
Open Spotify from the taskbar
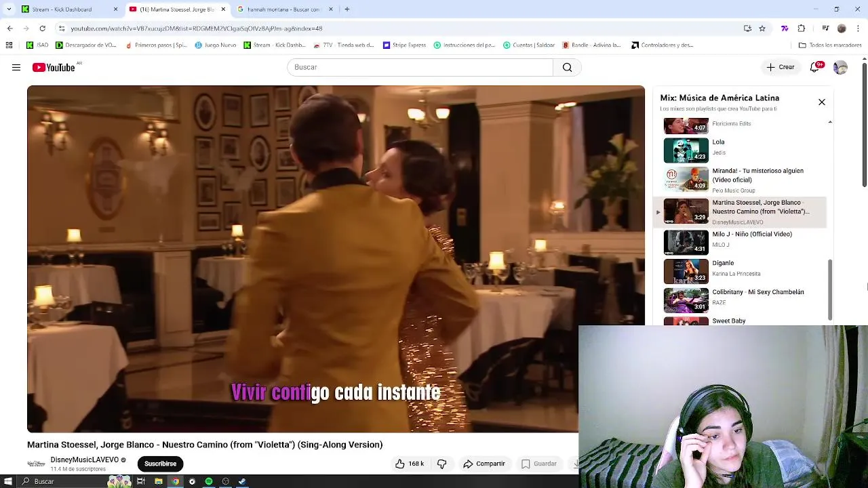point(209,481)
